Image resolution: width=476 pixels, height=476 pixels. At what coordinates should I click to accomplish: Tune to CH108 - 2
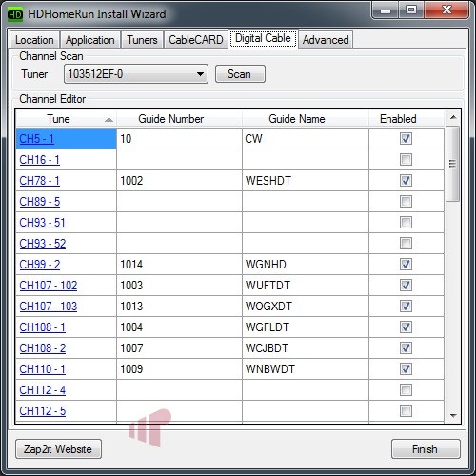[x=43, y=348]
